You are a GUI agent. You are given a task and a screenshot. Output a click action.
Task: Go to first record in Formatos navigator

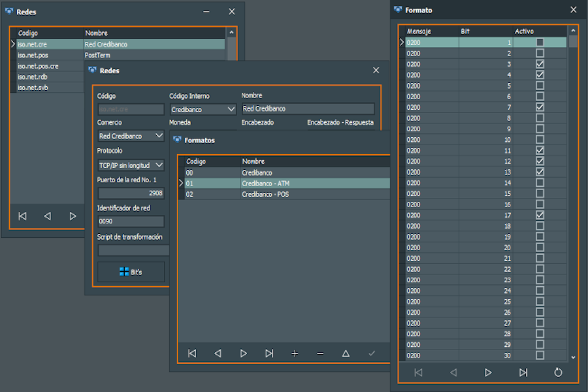192,353
